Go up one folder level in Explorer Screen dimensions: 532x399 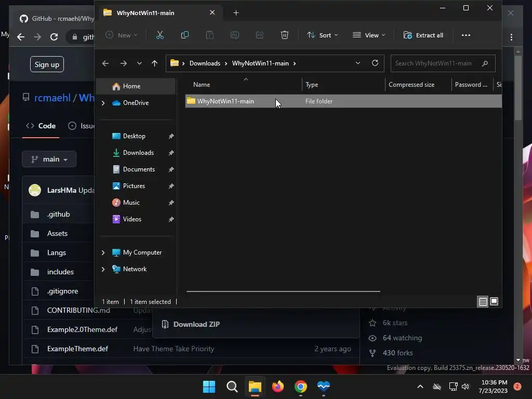click(x=154, y=63)
